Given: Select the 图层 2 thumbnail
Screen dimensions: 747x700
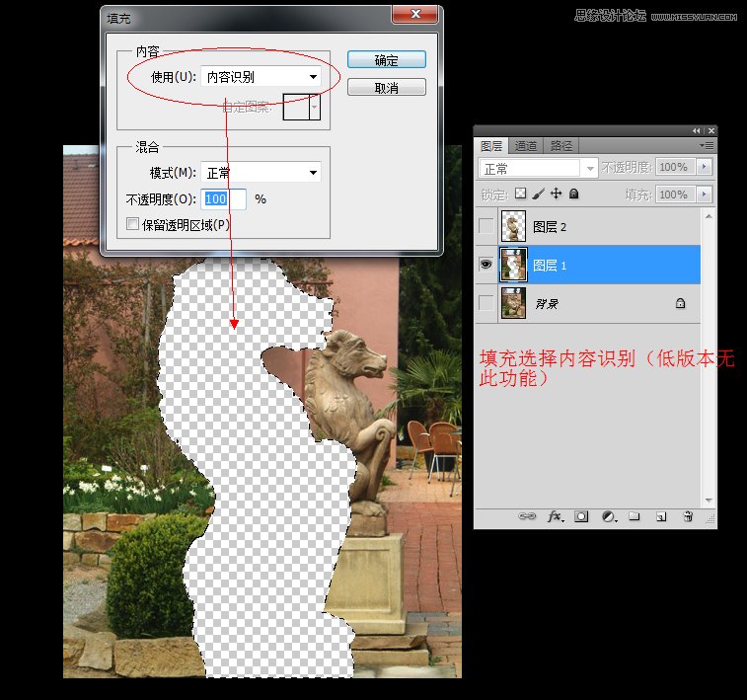Looking at the screenshot, I should (x=513, y=226).
